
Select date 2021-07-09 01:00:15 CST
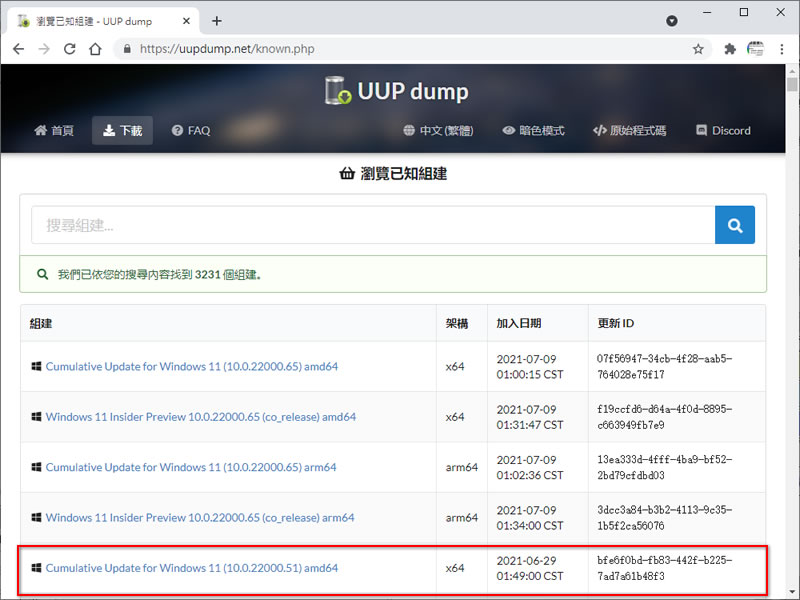[x=530, y=366]
